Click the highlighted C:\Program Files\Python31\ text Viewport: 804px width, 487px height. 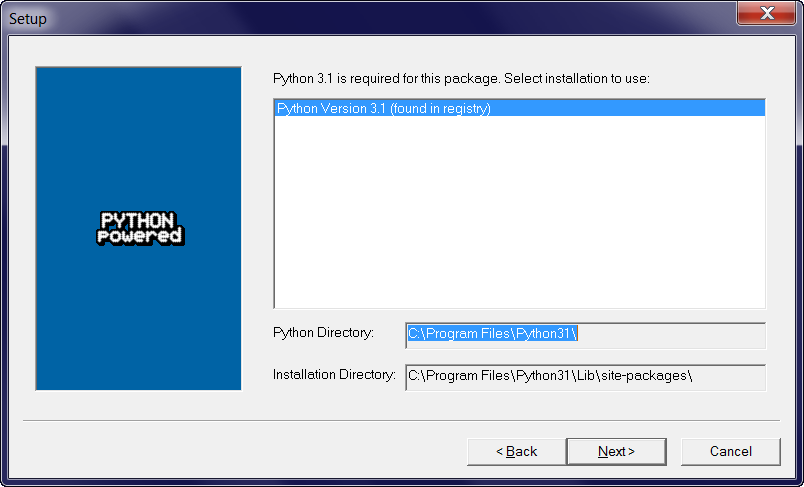[493, 334]
